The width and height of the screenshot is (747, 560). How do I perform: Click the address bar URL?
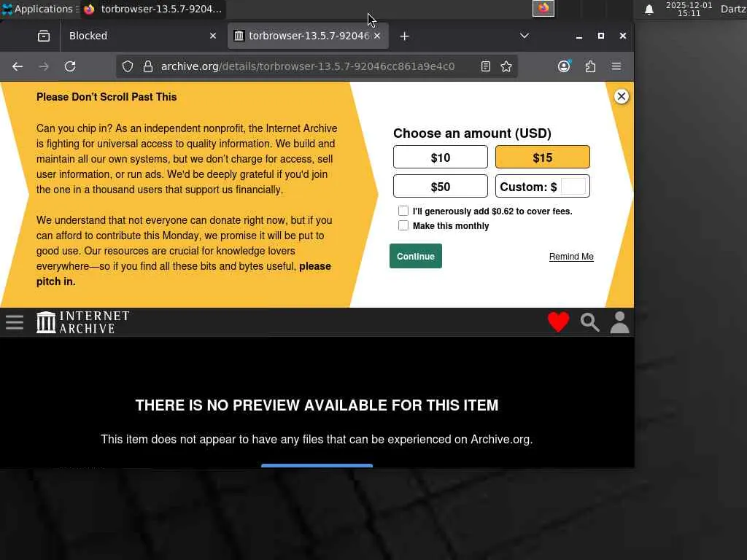point(308,66)
